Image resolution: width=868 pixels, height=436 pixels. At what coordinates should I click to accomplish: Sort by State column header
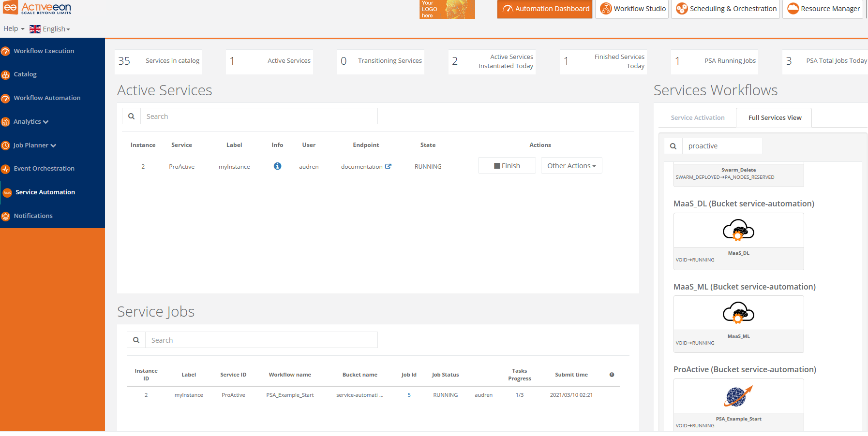(x=428, y=145)
